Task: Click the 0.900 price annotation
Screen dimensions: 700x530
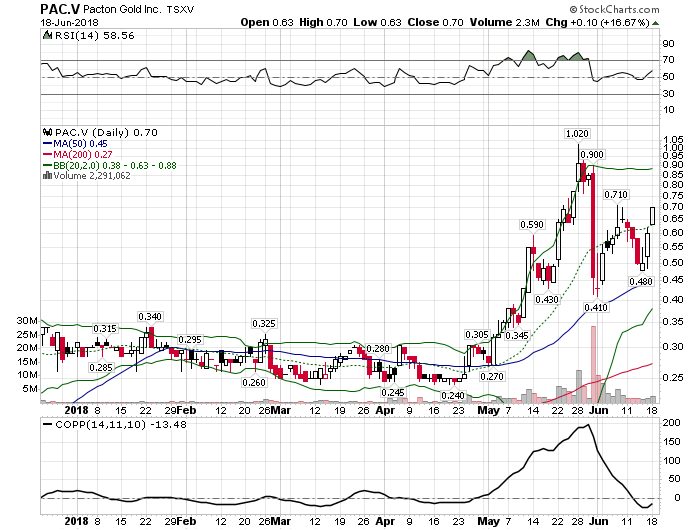Action: click(592, 154)
